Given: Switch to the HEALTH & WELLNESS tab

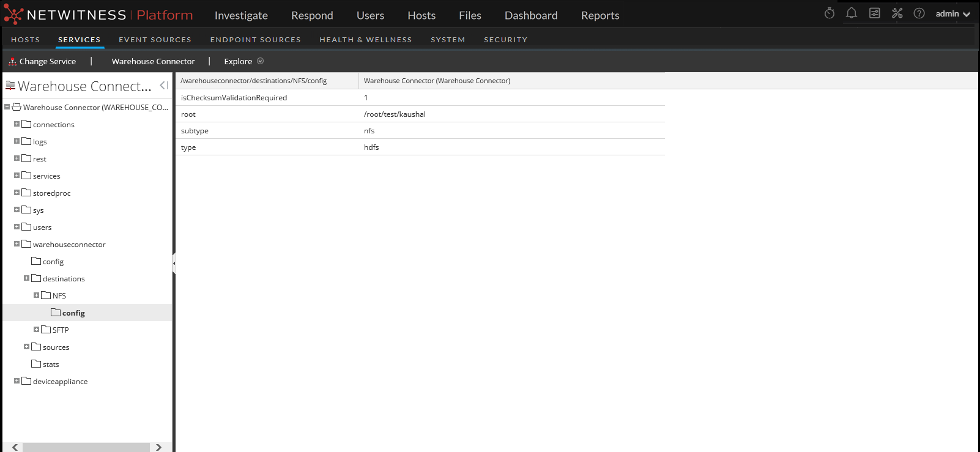Looking at the screenshot, I should 366,40.
